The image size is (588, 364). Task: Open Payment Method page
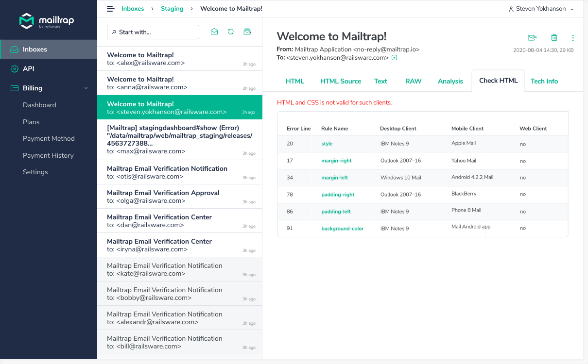49,138
